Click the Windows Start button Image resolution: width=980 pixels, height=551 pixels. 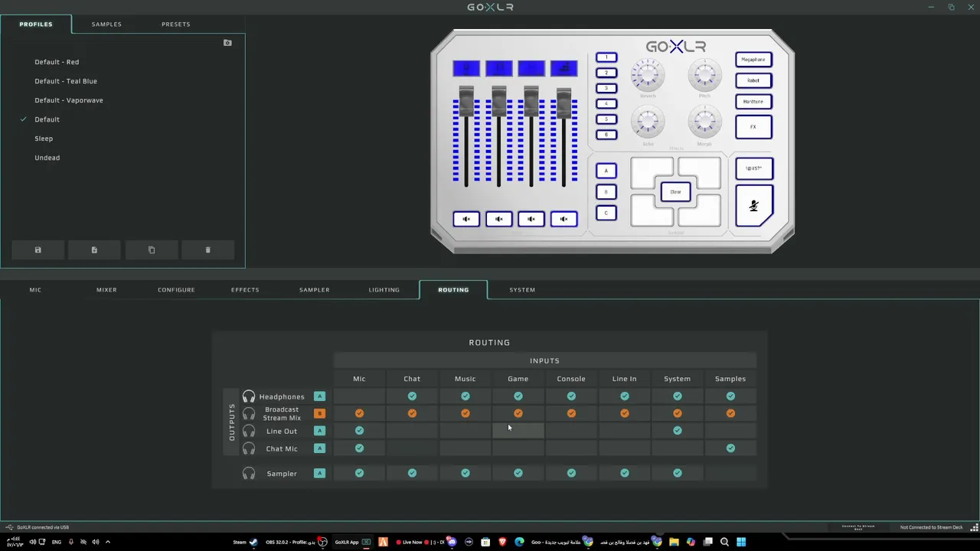pyautogui.click(x=741, y=542)
